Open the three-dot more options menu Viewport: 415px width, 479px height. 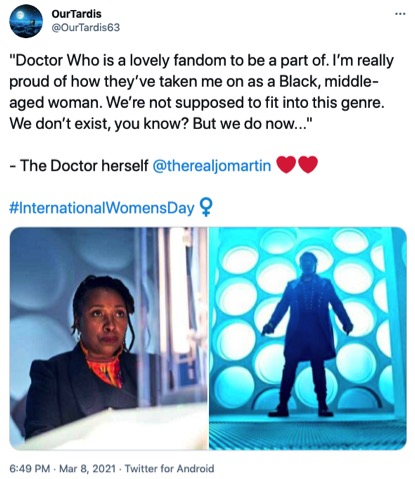(400, 14)
